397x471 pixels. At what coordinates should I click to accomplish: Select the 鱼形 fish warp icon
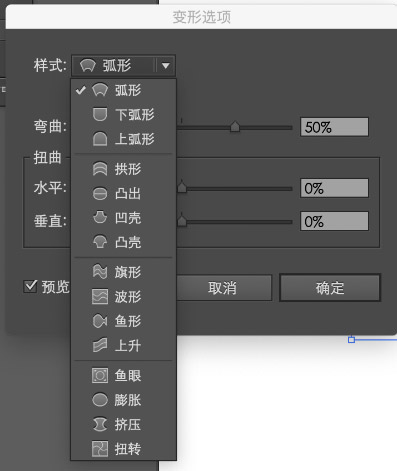tap(100, 321)
